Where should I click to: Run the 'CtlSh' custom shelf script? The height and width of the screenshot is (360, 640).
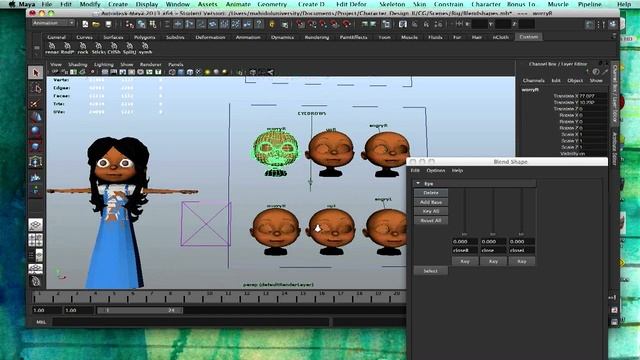click(114, 49)
